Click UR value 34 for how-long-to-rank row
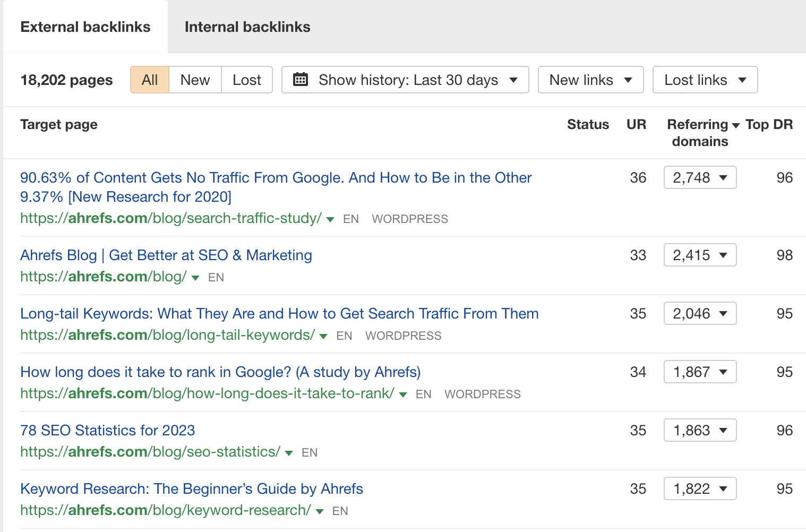 pyautogui.click(x=638, y=372)
